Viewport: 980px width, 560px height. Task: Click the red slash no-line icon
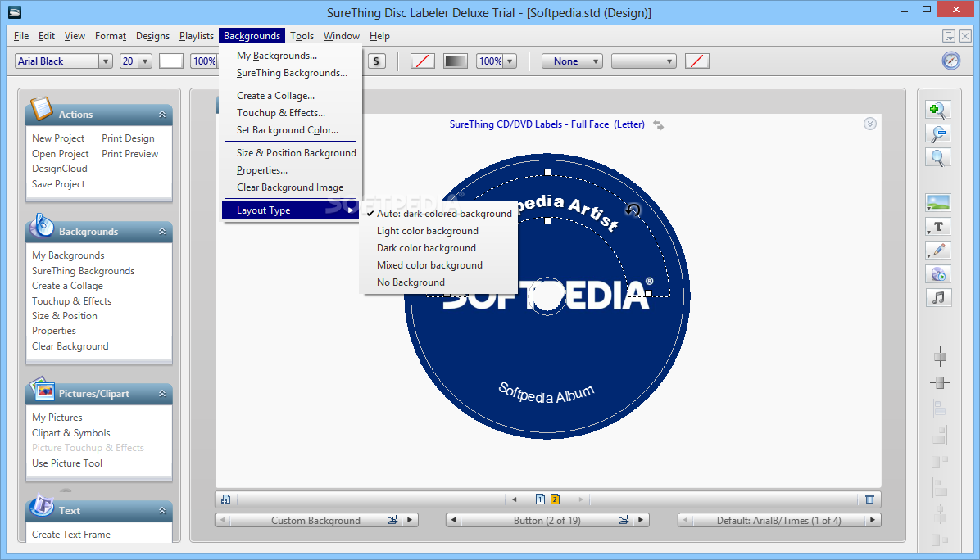(423, 61)
